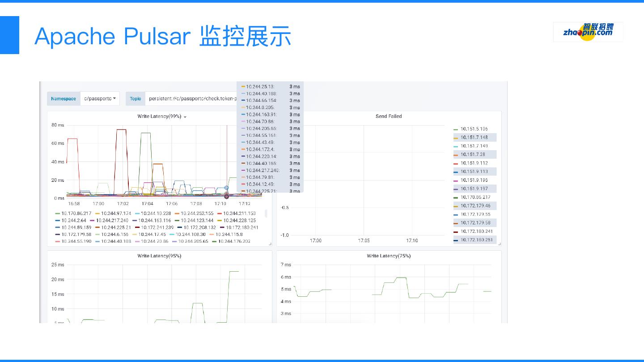Click 10.151.9.112 in Send Failed legend

474,163
